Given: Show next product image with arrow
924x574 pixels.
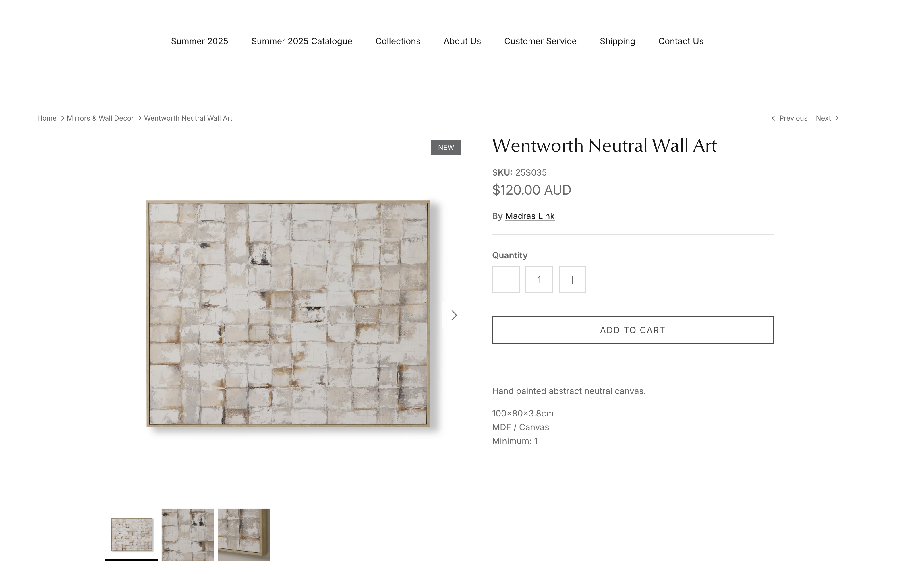Looking at the screenshot, I should [454, 315].
